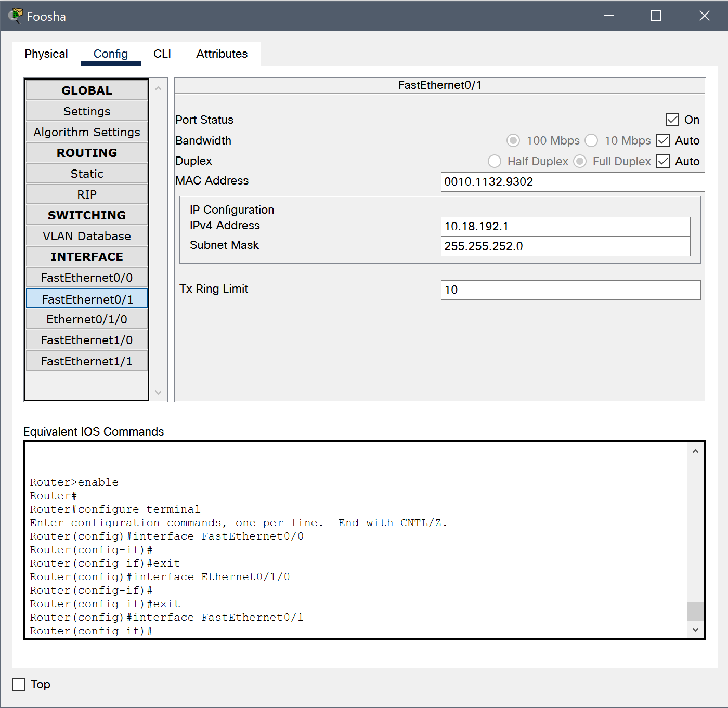728x708 pixels.
Task: Click IOS commands scroll down arrow
Action: click(x=695, y=630)
